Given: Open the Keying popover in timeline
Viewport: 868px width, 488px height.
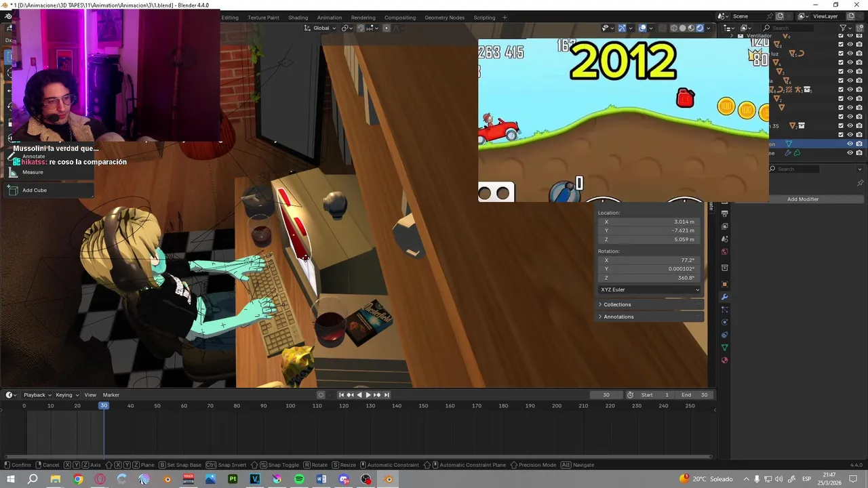Looking at the screenshot, I should (x=67, y=394).
